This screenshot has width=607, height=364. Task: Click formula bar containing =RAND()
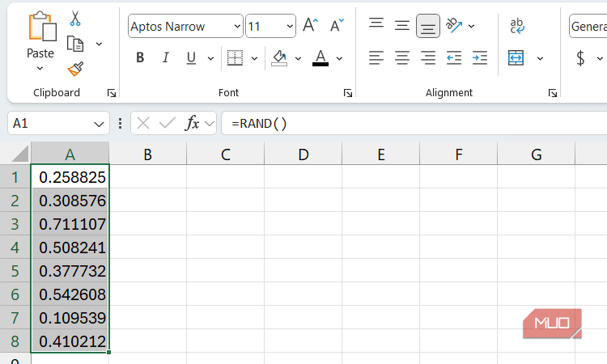tap(414, 124)
